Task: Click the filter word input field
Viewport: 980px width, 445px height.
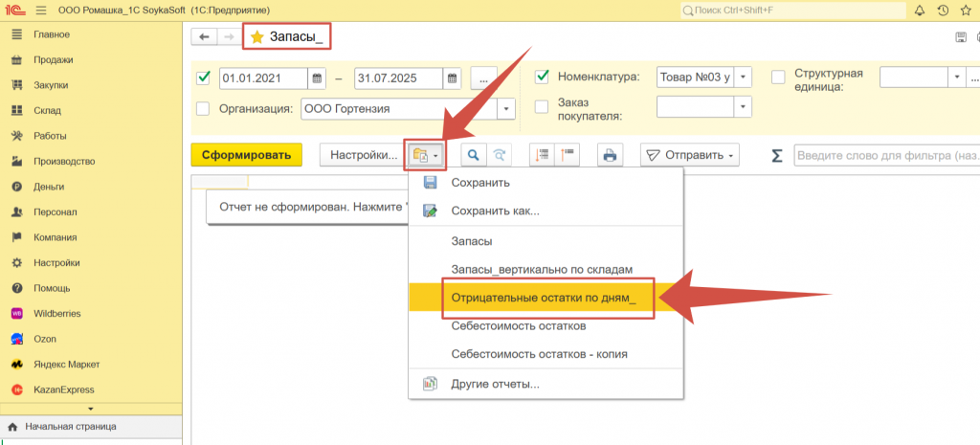Action: point(885,155)
